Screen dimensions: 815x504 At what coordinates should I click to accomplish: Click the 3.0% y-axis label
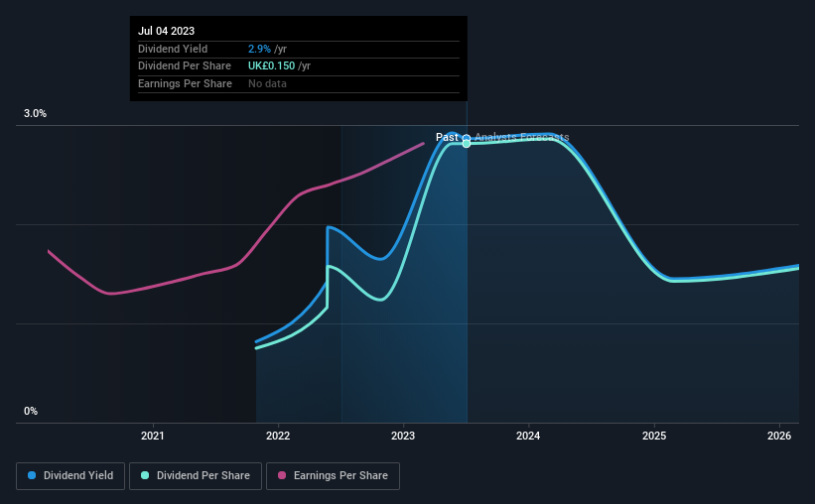pos(35,113)
